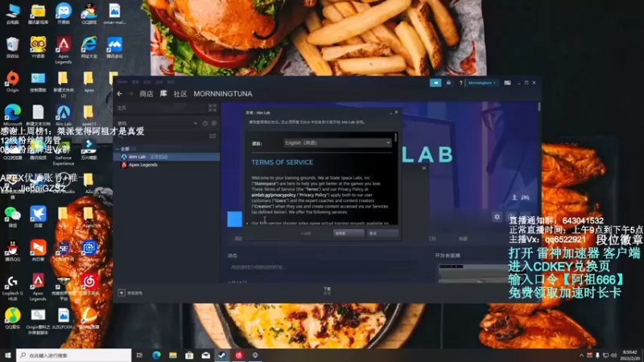Click the Steam help question mark
Screen dimensions: 644x362
460,83
